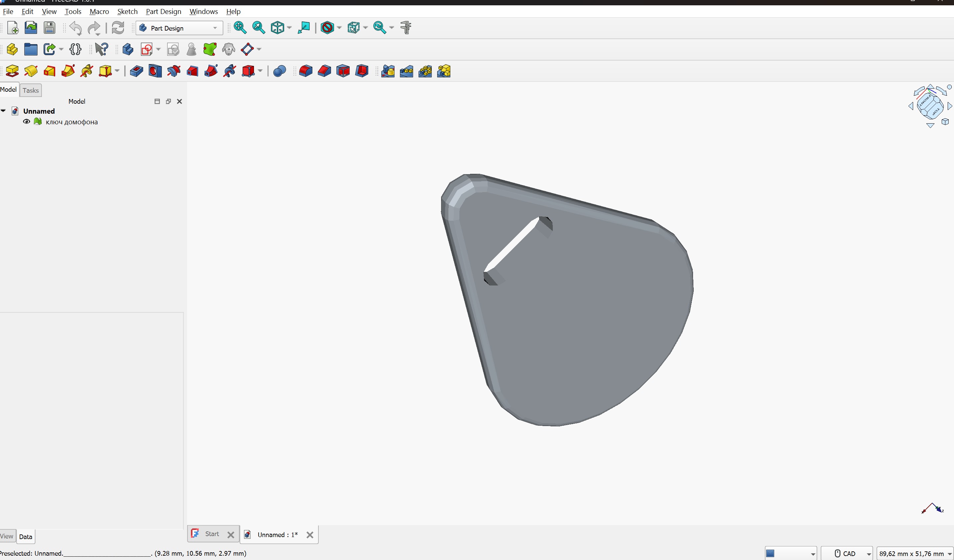This screenshot has height=560, width=954.
Task: Switch to the Tasks tab
Action: pos(30,90)
